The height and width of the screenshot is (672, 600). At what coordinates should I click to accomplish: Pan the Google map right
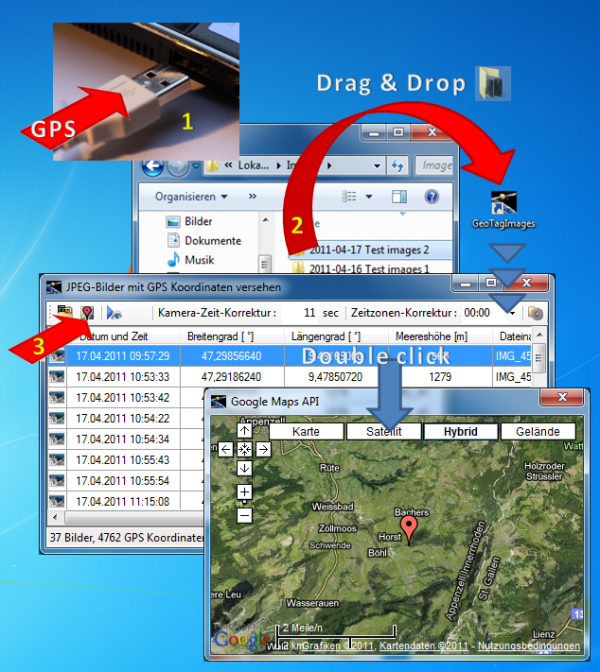264,449
